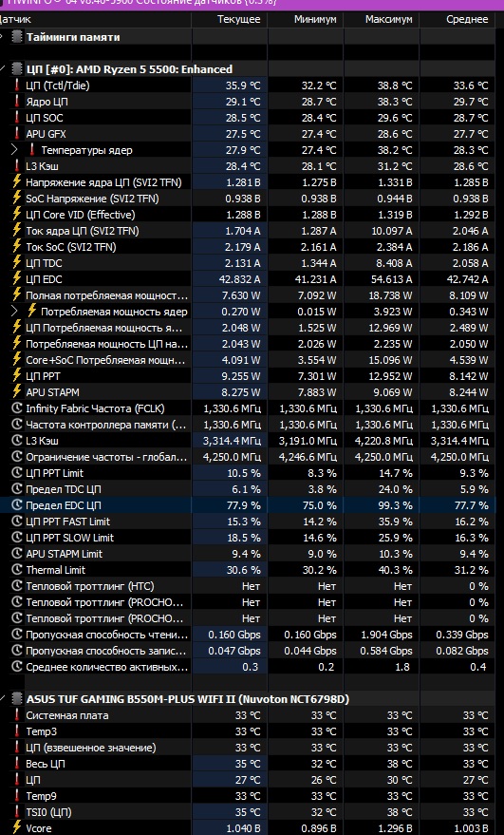Viewport: 504px width, 835px height.
Task: Expand the Температуры ядер subgroup
Action: (x=14, y=150)
